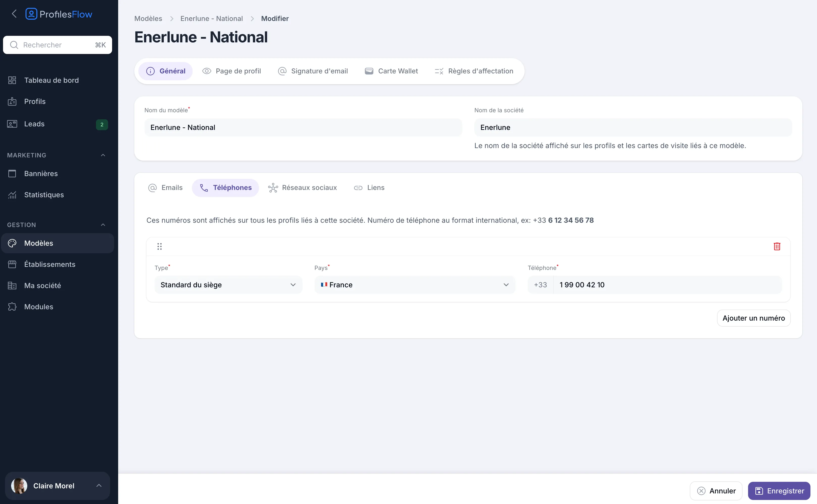Screen dimensions: 817x504
Task: Click the ProfilesFlow logo
Action: [59, 14]
